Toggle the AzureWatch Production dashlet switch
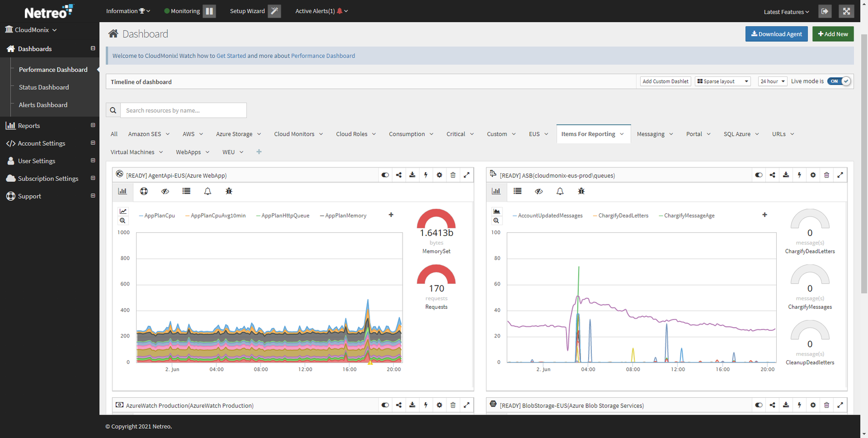Screen dimensions: 868x438 click(385, 405)
